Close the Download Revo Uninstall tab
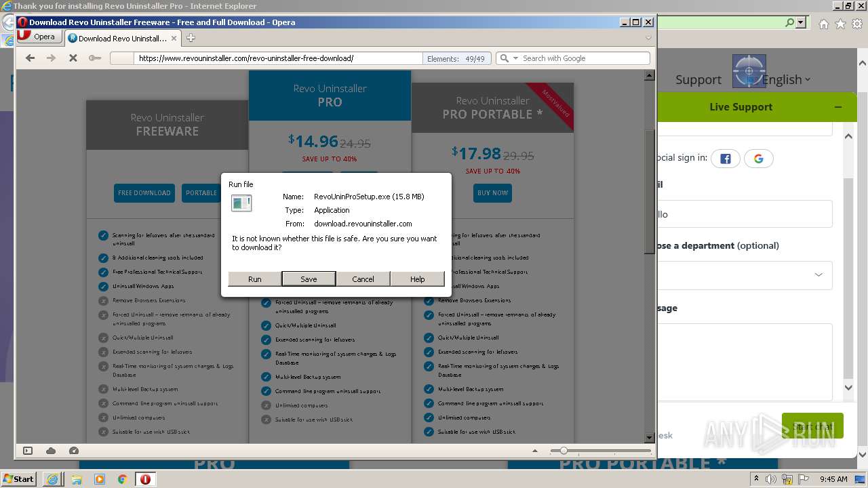Screen dimensions: 868x488 tap(174, 38)
